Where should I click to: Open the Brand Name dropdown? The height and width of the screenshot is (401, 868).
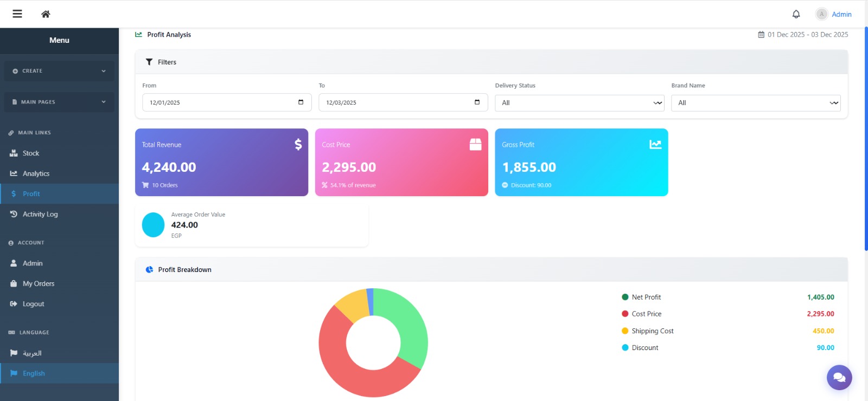755,103
